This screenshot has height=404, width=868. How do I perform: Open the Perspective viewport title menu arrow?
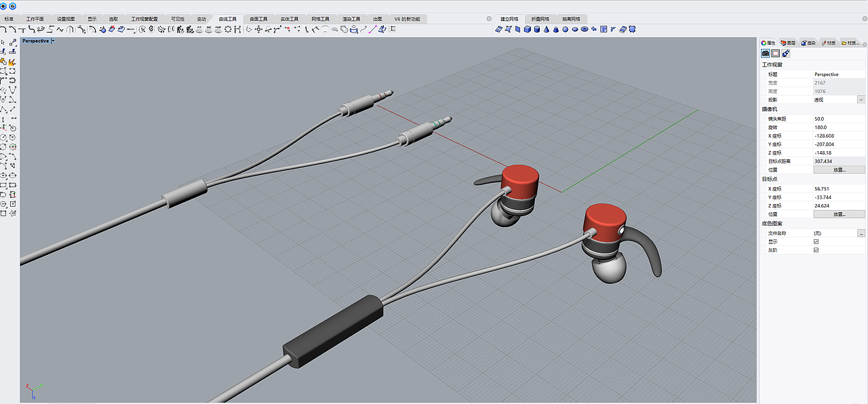(53, 41)
